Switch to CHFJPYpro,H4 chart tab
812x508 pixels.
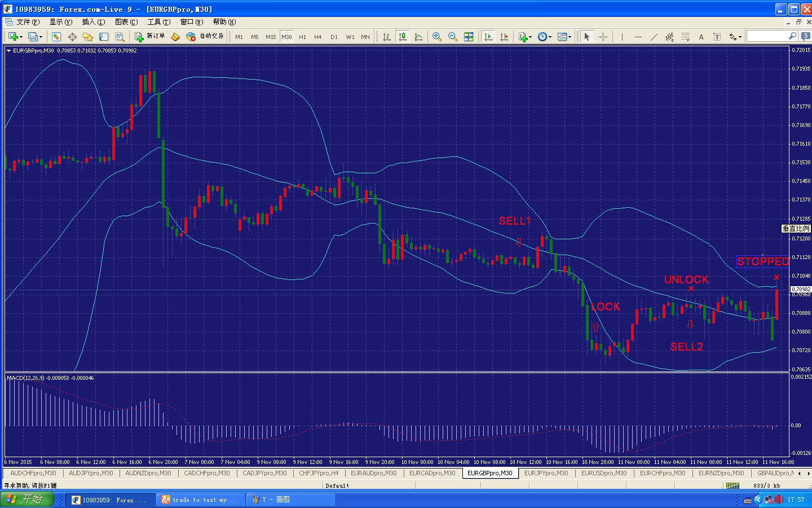[319, 474]
